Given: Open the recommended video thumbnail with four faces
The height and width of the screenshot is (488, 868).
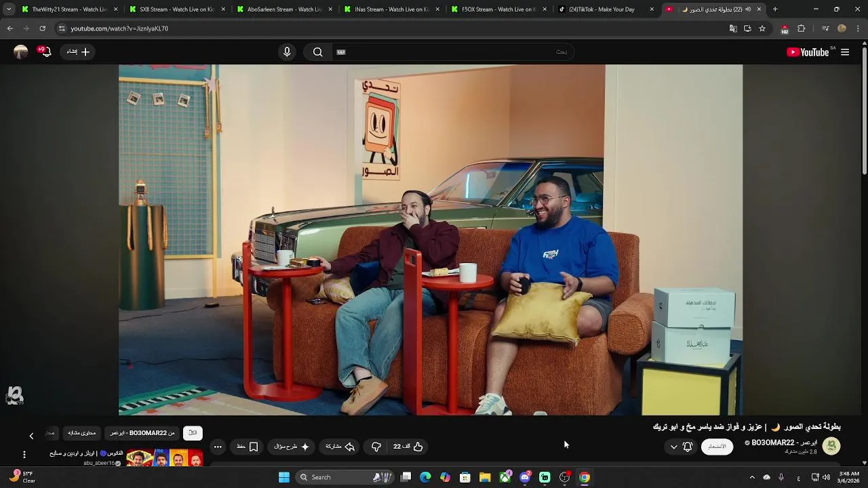Looking at the screenshot, I should (x=165, y=457).
